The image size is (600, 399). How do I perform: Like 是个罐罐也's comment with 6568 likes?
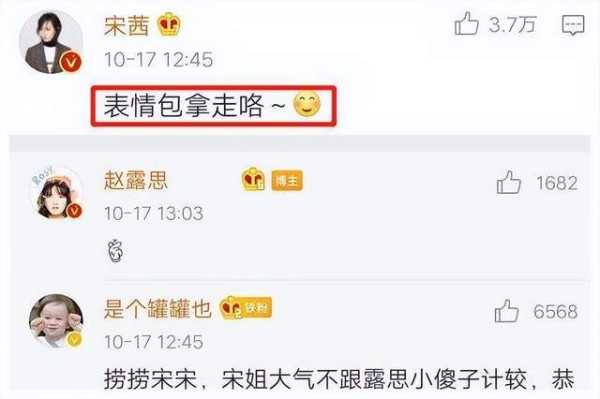coord(507,310)
